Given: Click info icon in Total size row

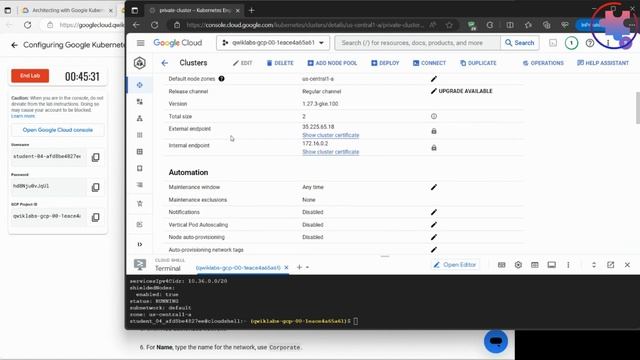Looking at the screenshot, I should [x=433, y=116].
